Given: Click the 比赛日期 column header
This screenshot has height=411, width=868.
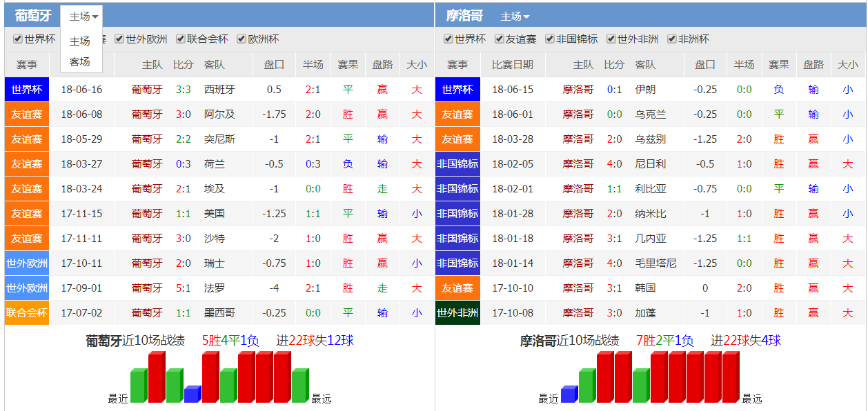Looking at the screenshot, I should (513, 65).
